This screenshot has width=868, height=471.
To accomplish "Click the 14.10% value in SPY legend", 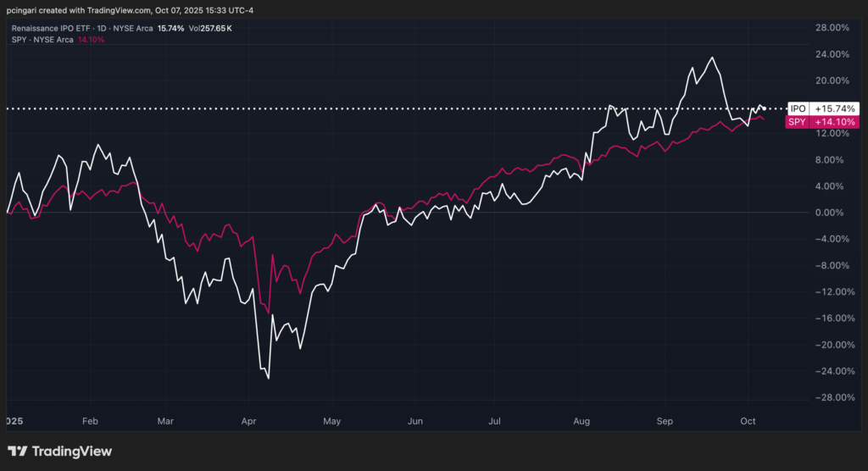I will click(x=91, y=40).
